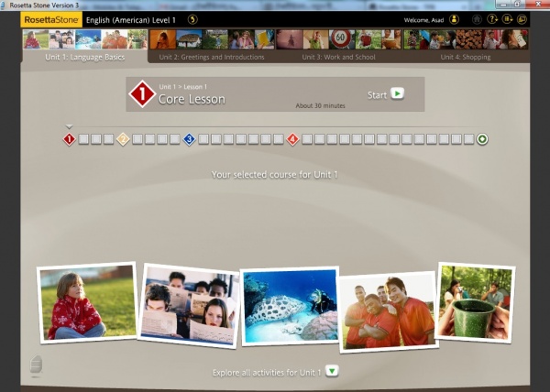The image size is (550, 392).
Task: Open the photo with the green cup
Action: [475, 302]
